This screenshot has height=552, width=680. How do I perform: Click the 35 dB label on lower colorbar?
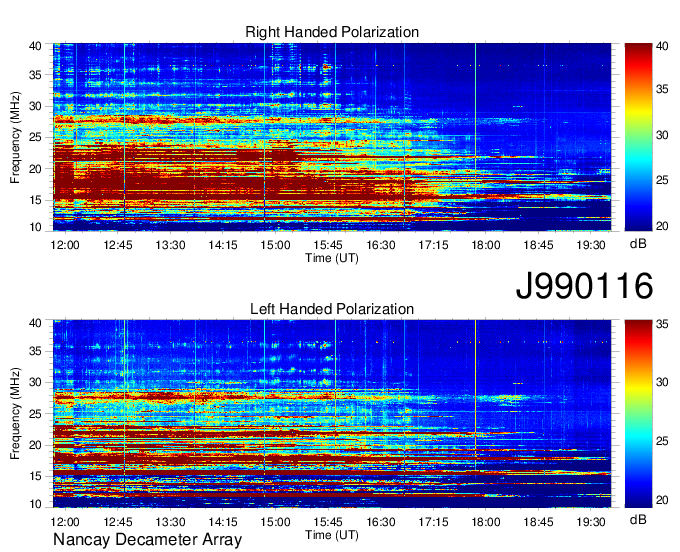pyautogui.click(x=662, y=324)
